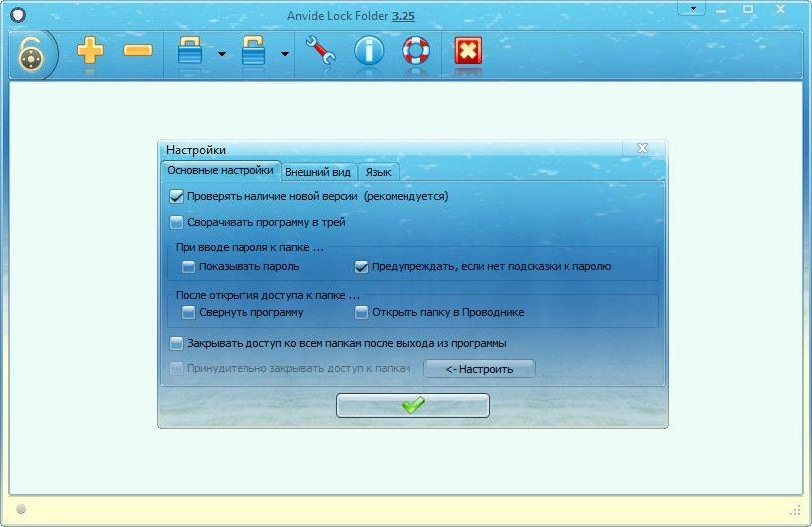Expand dropdown arrow next to open lock
This screenshot has width=812, height=527.
[x=285, y=54]
